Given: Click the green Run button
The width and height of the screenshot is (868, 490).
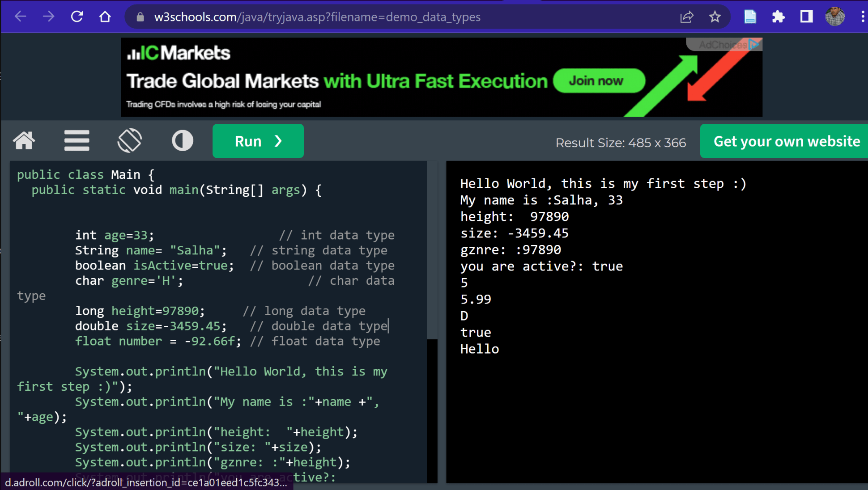Looking at the screenshot, I should pyautogui.click(x=258, y=141).
